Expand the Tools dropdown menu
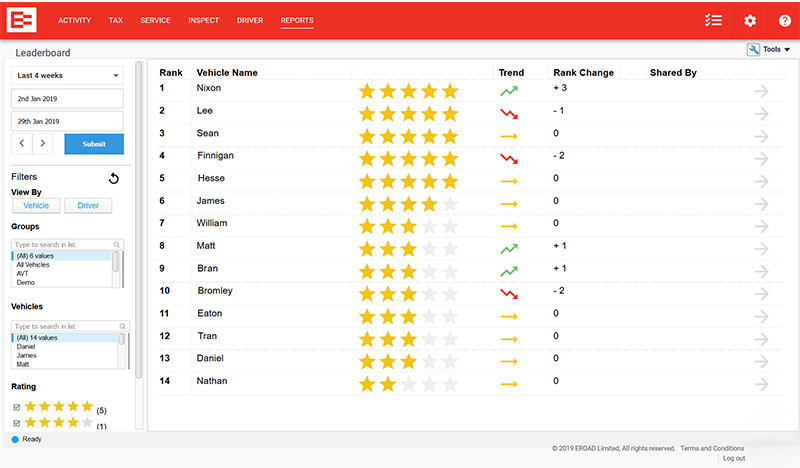The width and height of the screenshot is (800, 468). coord(777,50)
